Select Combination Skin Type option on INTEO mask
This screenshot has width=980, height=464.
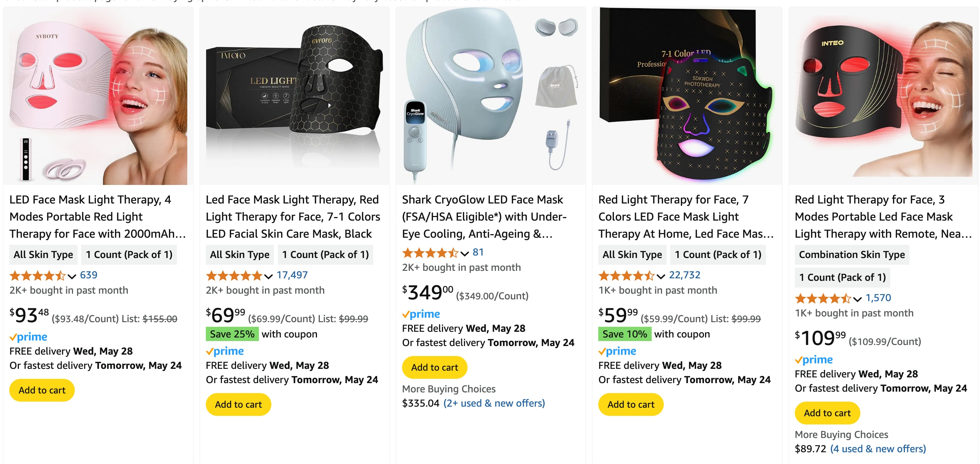click(x=851, y=255)
